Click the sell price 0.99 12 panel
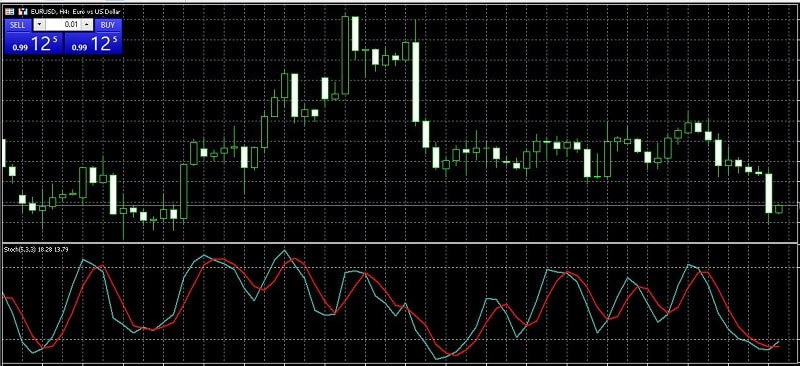The height and width of the screenshot is (366, 800). pyautogui.click(x=33, y=43)
